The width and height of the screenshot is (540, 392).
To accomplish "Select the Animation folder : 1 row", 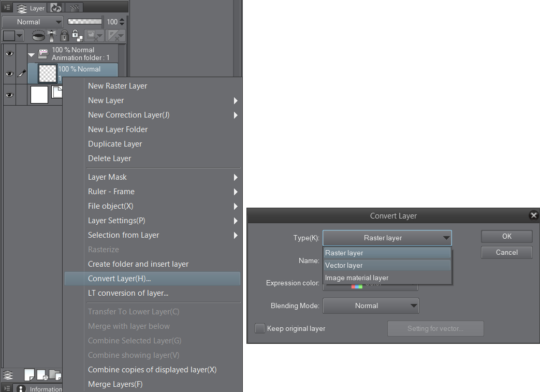I will coord(73,54).
